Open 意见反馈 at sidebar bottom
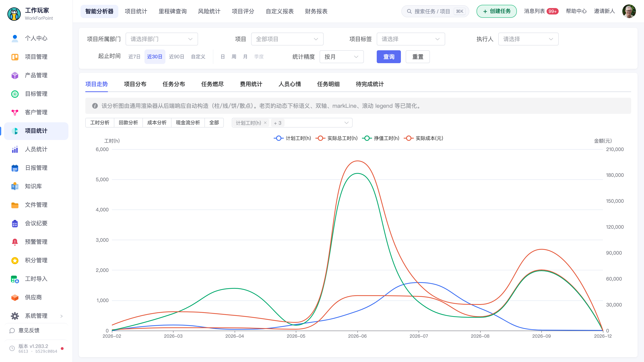The width and height of the screenshot is (644, 362). click(x=24, y=330)
